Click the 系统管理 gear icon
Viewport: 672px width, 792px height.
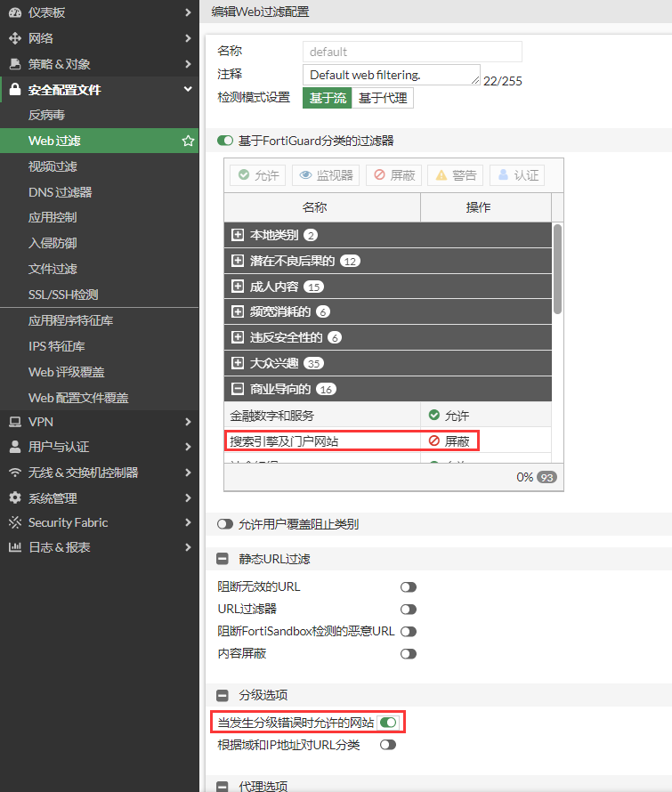point(14,498)
